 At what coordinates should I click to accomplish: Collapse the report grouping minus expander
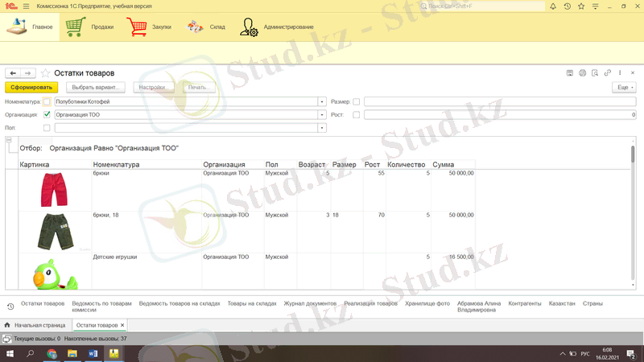coord(9,140)
